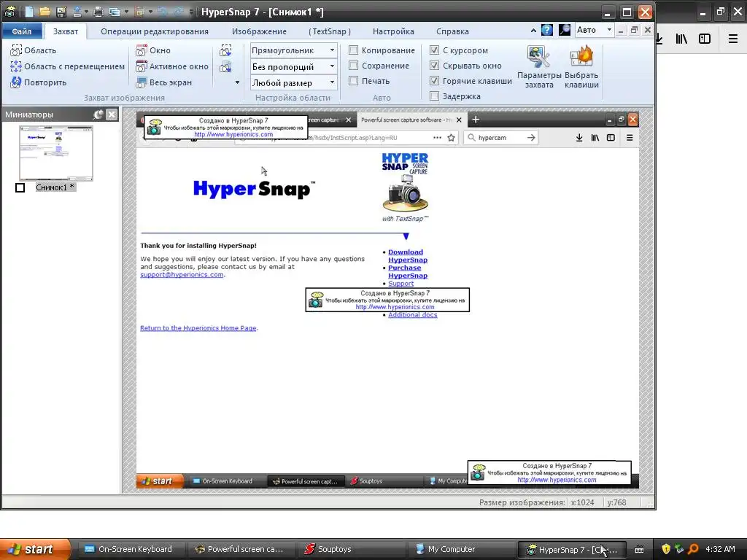Click the lower small capture icon beside Активное окно

coord(226,66)
